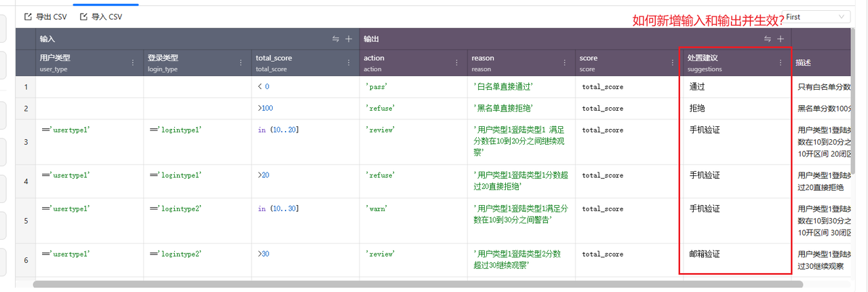Open the total_score column three-dot menu
The width and height of the screenshot is (868, 292).
349,62
